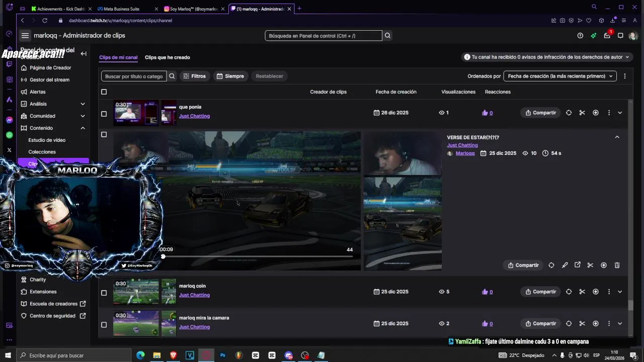644x362 pixels.
Task: Click the circular icon on 'marloq coin' row
Action: coord(569,292)
